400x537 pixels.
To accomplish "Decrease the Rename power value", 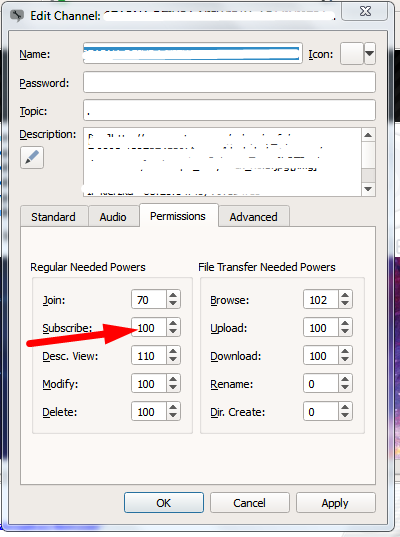I will point(345,388).
